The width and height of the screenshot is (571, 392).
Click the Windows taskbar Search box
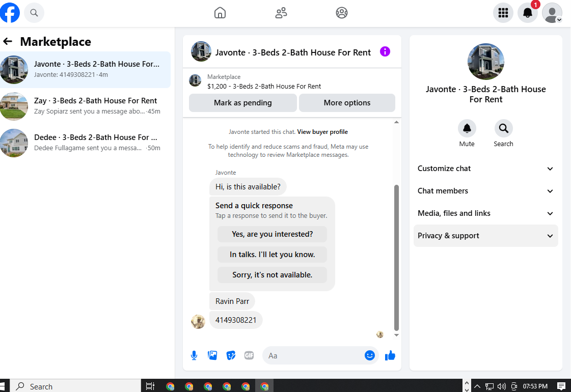click(x=75, y=386)
